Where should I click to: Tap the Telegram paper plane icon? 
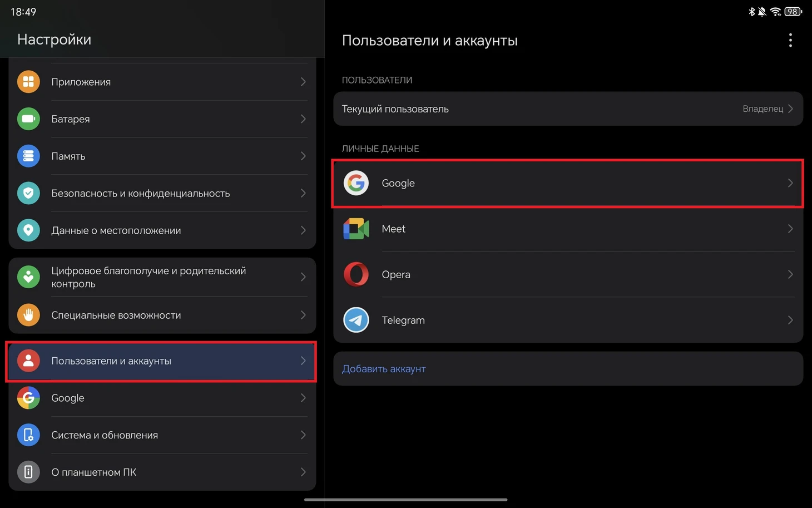[356, 320]
